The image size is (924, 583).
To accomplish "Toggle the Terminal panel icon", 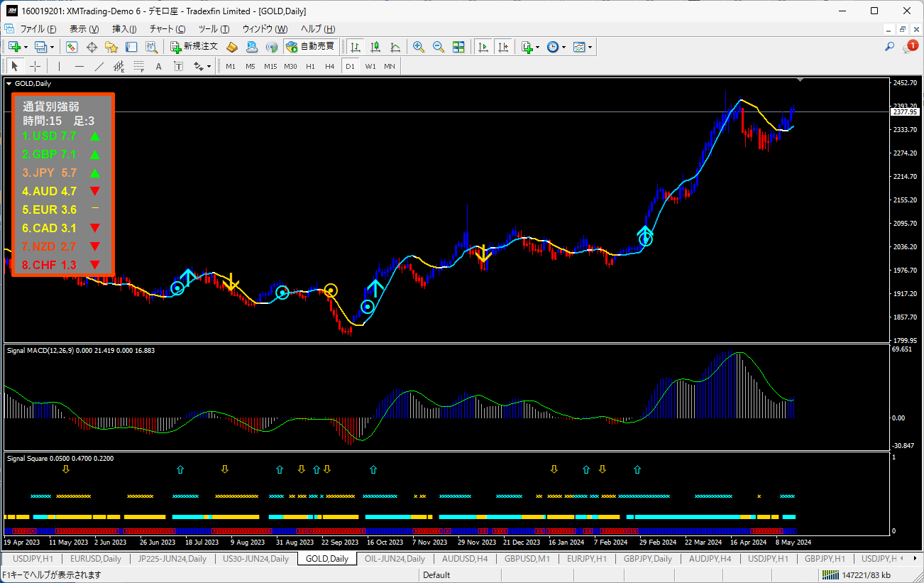I will 131,47.
